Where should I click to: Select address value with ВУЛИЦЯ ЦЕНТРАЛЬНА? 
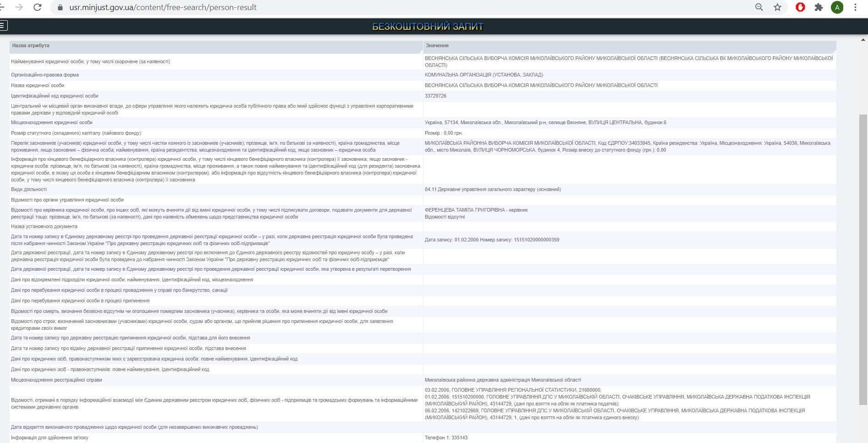tap(545, 122)
